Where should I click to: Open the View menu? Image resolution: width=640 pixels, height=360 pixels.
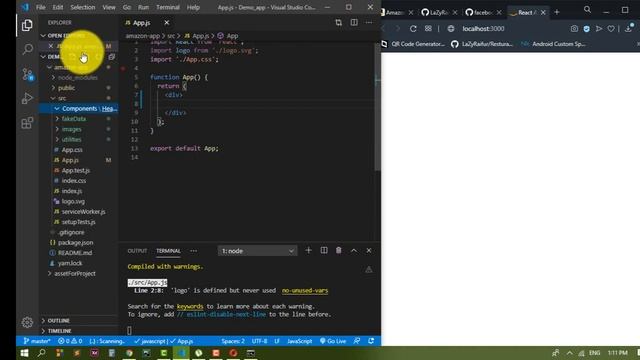point(109,7)
